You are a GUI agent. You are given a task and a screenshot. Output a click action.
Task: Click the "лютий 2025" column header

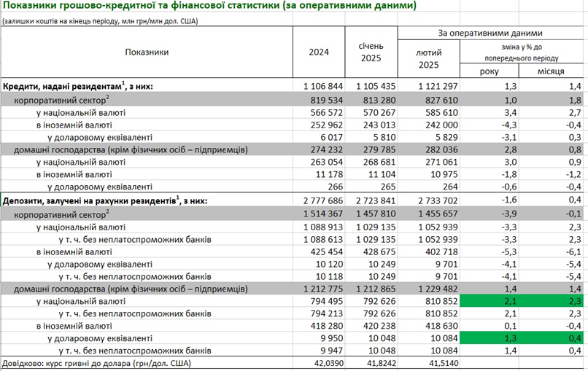tap(428, 59)
